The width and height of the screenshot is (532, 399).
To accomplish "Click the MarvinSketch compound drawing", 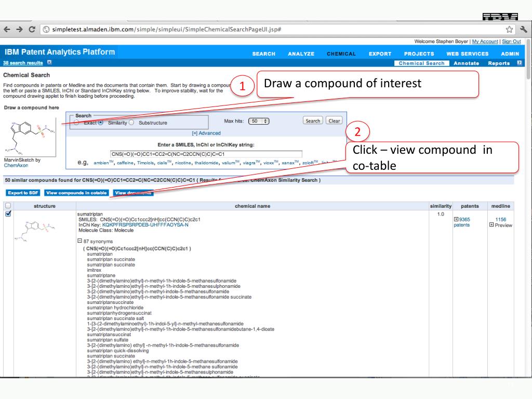I will tap(30, 137).
